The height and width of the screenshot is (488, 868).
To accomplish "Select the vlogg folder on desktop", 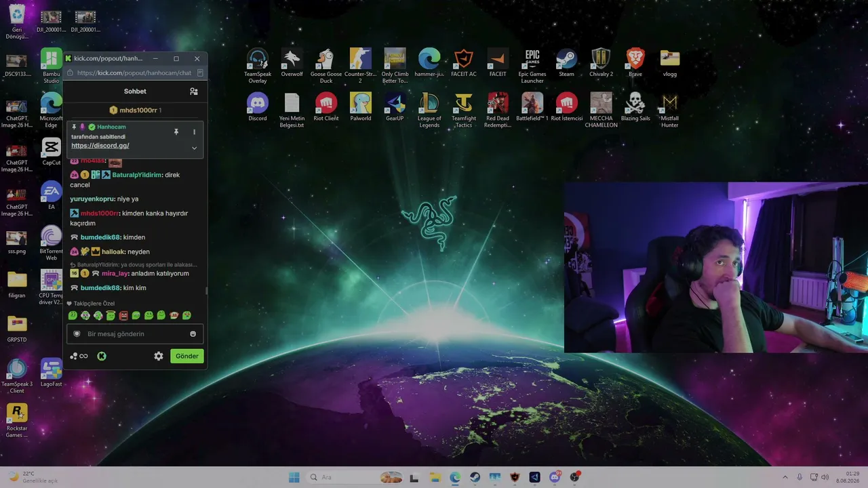I will coord(670,62).
